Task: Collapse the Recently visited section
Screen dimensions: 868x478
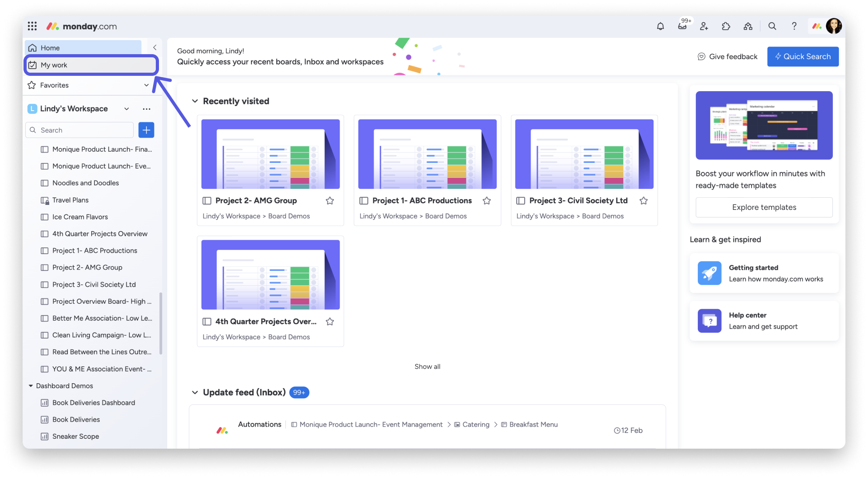Action: coord(195,101)
